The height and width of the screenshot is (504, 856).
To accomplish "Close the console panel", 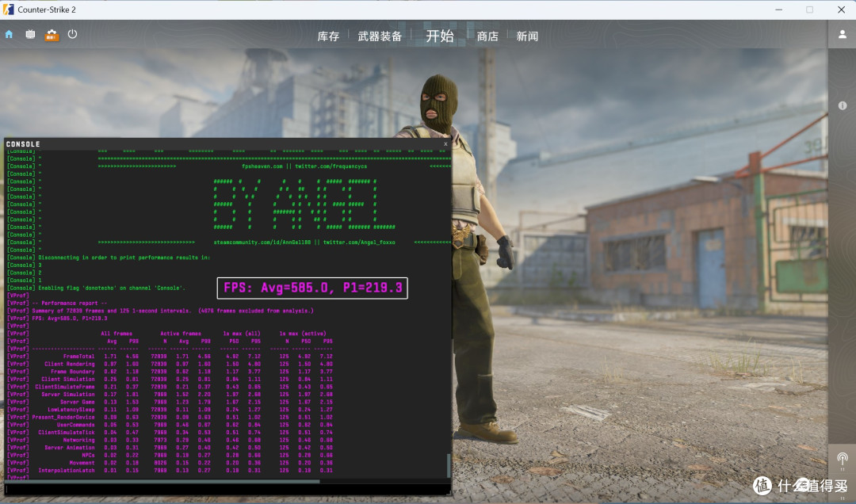I will [x=445, y=144].
